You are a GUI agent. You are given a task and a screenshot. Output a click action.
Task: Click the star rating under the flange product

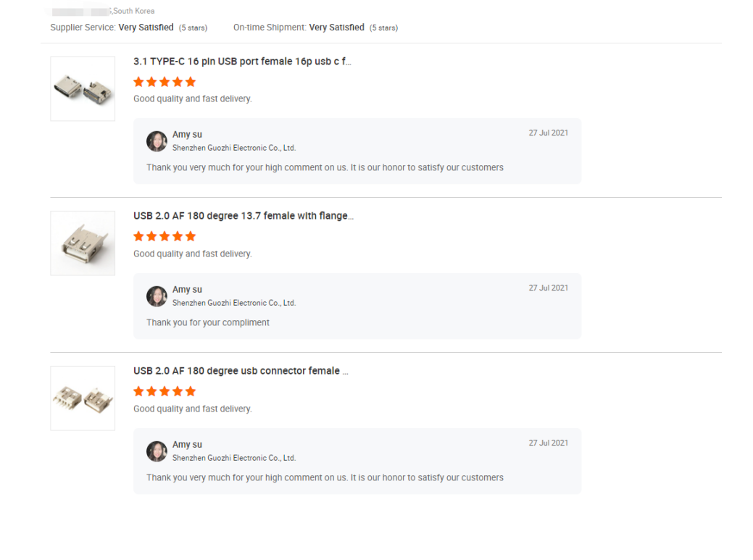point(165,236)
